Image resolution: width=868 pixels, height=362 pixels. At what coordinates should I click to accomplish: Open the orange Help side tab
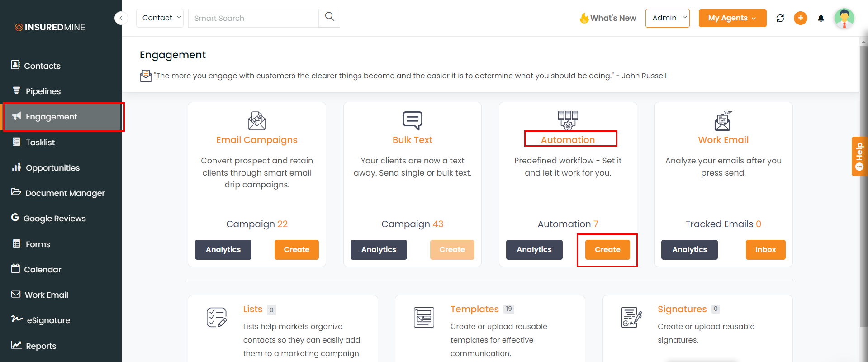(x=859, y=156)
